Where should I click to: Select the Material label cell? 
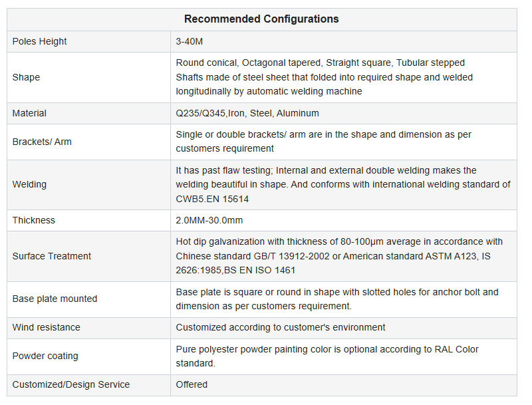click(x=29, y=113)
